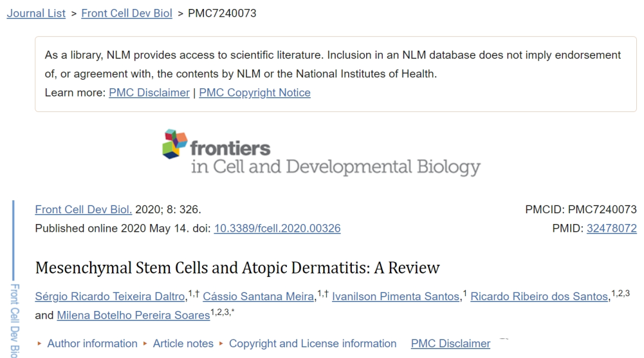Screen dimensions: 644x358
Task: Expand Copyright and License information
Action: (312, 344)
